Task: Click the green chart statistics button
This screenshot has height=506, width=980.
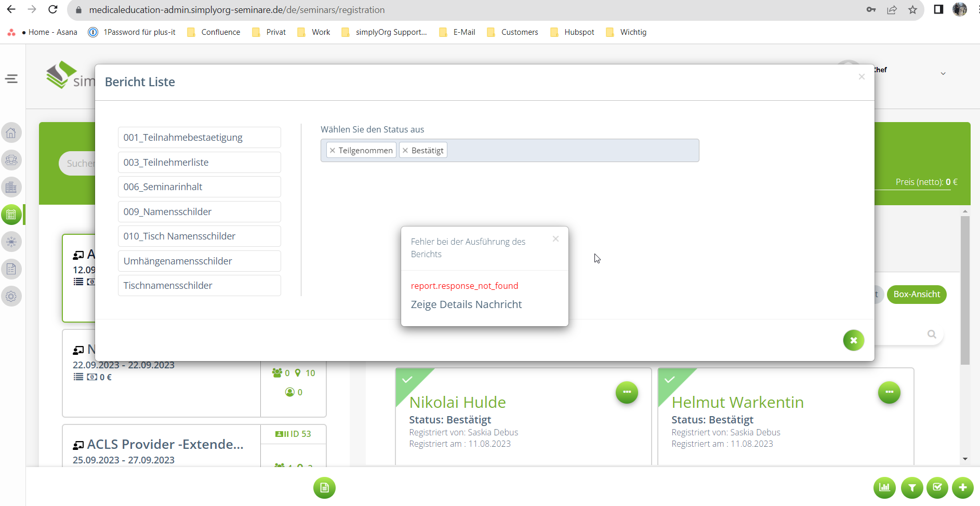Action: tap(884, 487)
